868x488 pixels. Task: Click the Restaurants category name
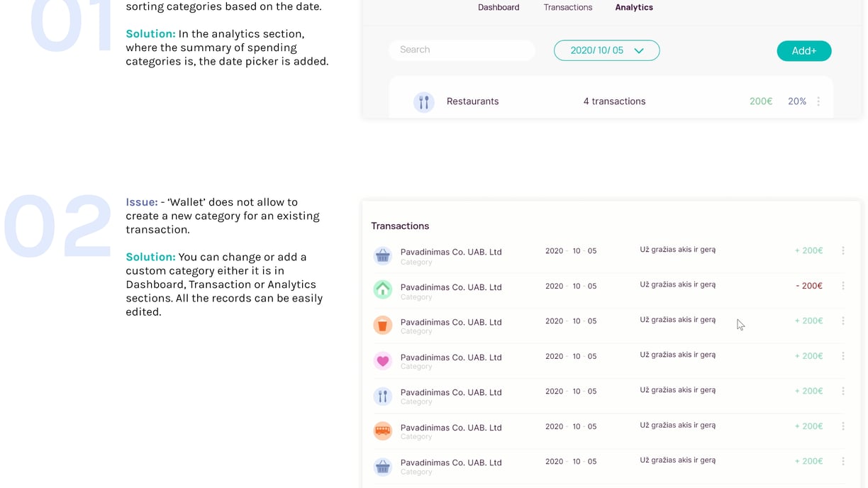click(x=472, y=101)
